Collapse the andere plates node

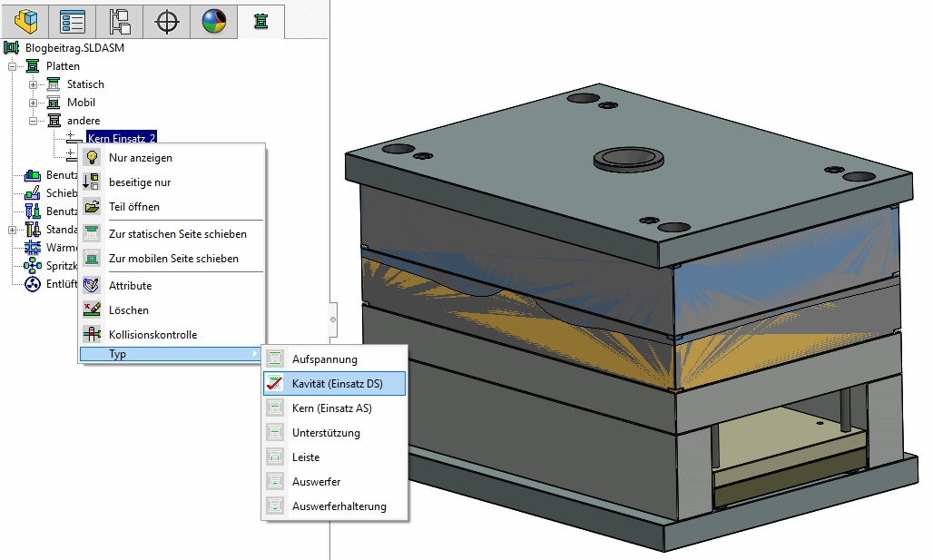point(34,121)
